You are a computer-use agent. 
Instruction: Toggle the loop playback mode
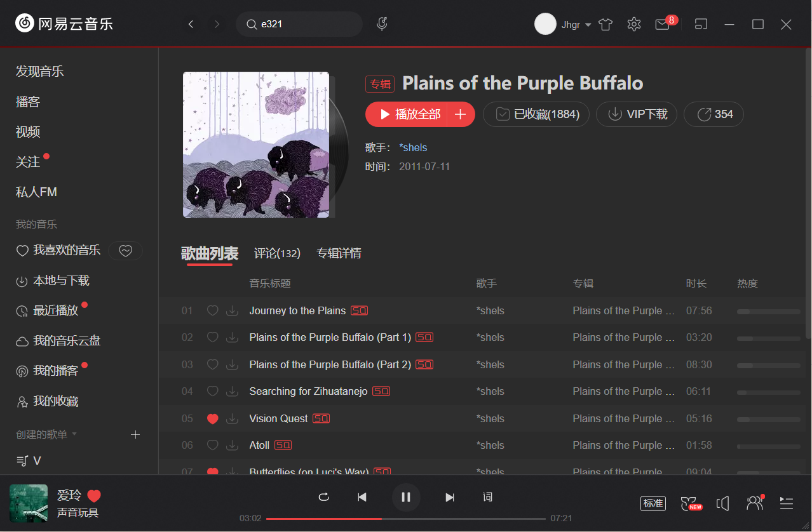pyautogui.click(x=324, y=497)
